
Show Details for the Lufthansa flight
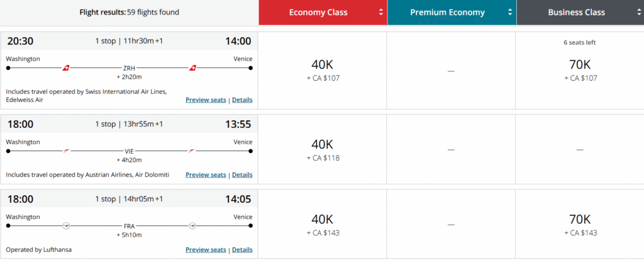click(x=242, y=250)
